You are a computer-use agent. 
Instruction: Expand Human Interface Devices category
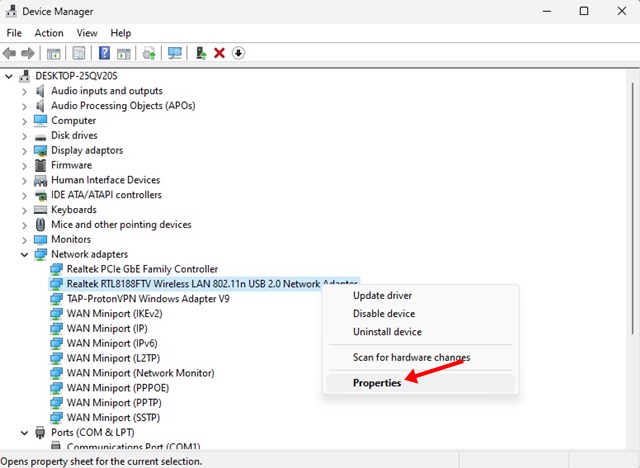24,180
